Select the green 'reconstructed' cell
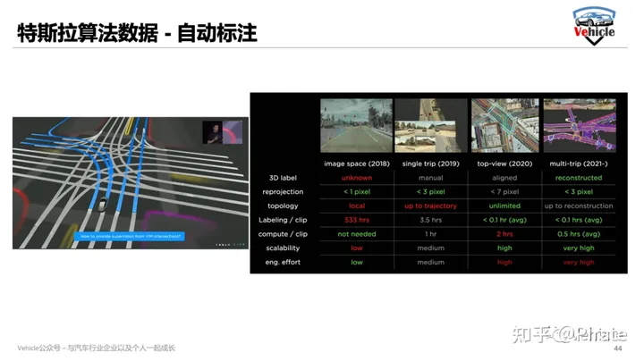Viewport: 644px width, 361px height. coord(579,178)
